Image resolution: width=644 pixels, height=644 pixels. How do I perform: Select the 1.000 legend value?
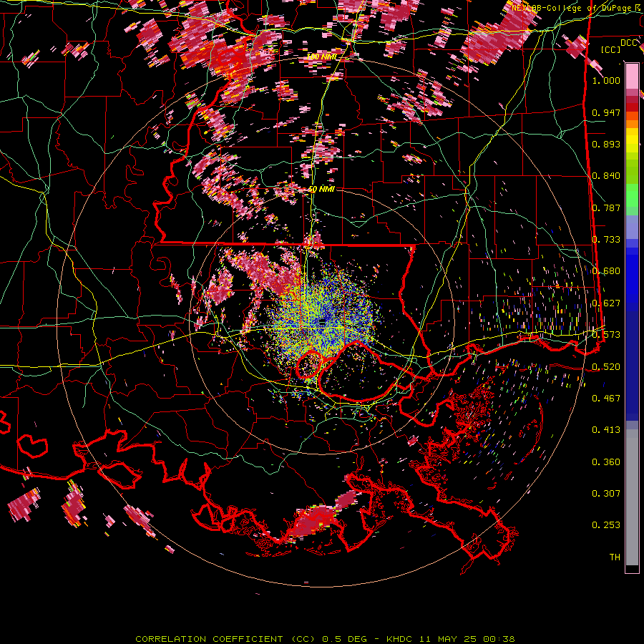(606, 80)
